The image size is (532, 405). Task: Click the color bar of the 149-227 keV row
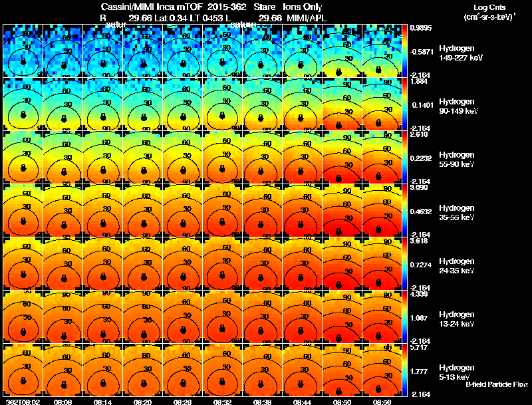(x=404, y=51)
